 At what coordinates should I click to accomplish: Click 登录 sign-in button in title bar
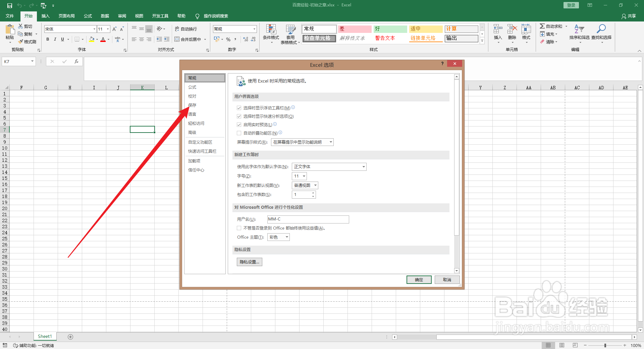coord(571,5)
